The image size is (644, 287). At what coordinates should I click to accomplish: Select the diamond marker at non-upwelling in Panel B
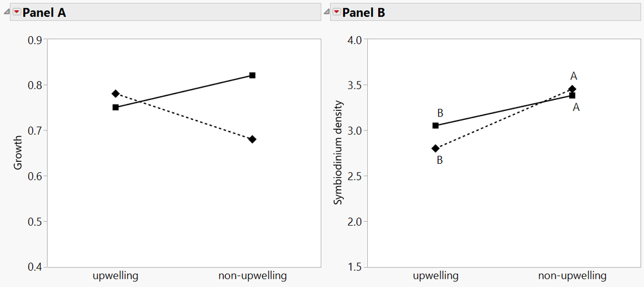pos(572,89)
